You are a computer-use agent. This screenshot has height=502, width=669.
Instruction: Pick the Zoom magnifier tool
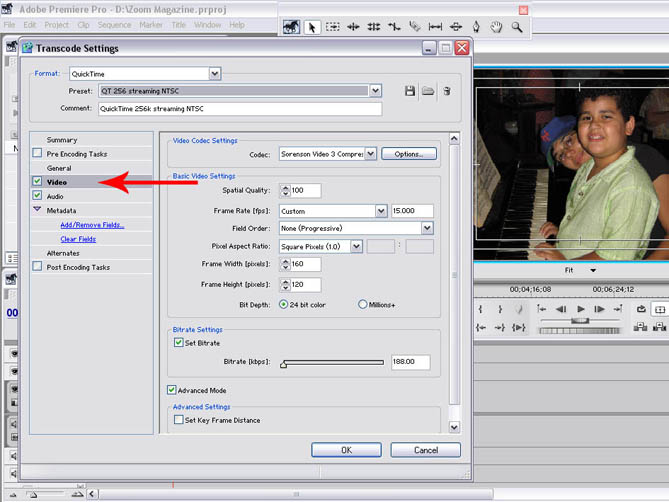point(517,28)
